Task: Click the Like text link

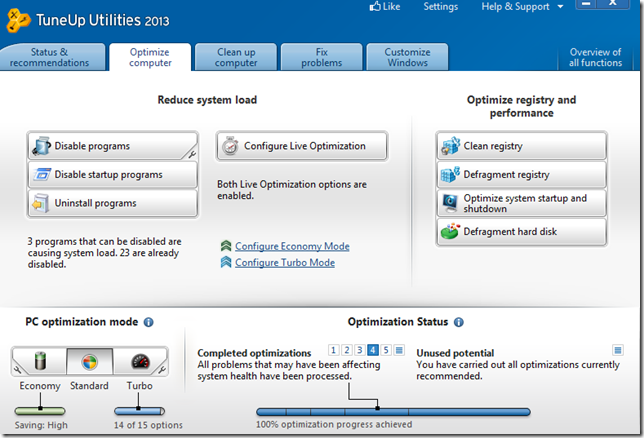Action: click(x=391, y=7)
